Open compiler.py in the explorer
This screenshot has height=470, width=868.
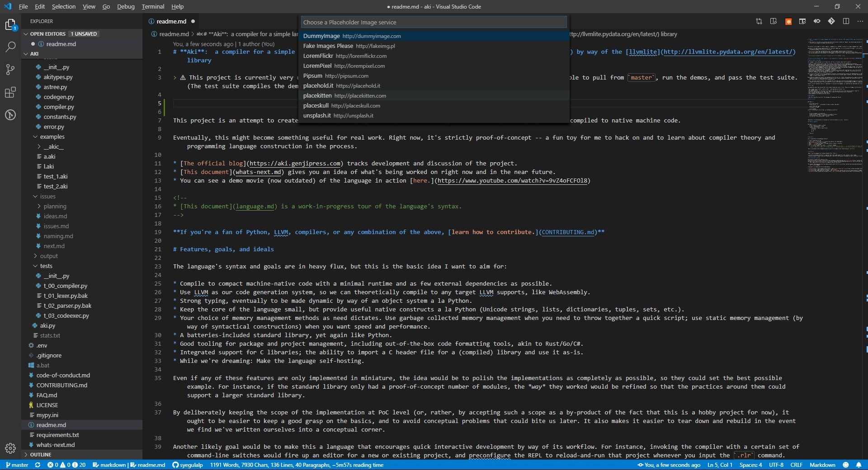pos(59,107)
